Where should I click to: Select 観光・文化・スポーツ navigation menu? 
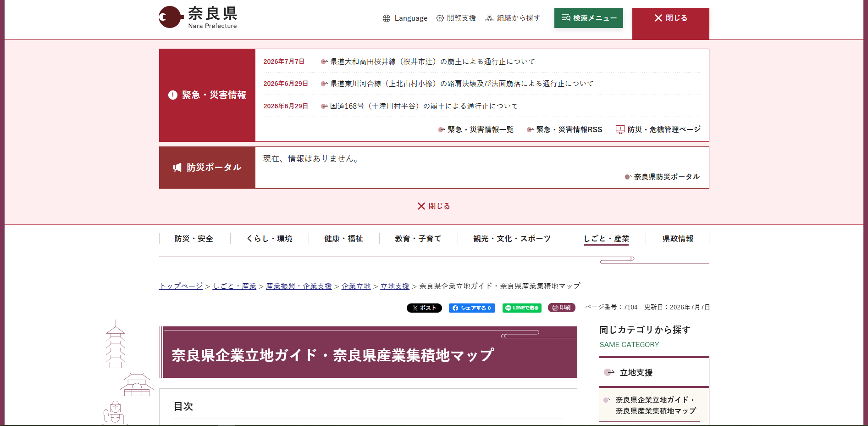[x=512, y=239]
